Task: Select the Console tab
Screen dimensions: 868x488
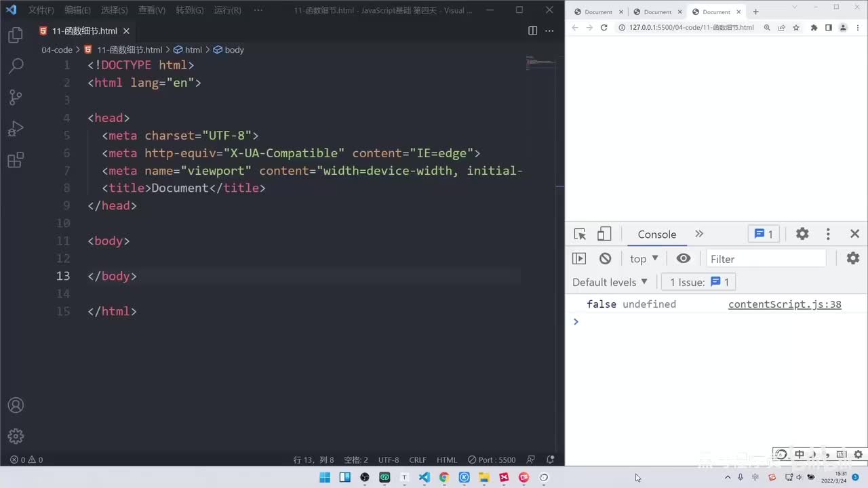Action: (656, 234)
